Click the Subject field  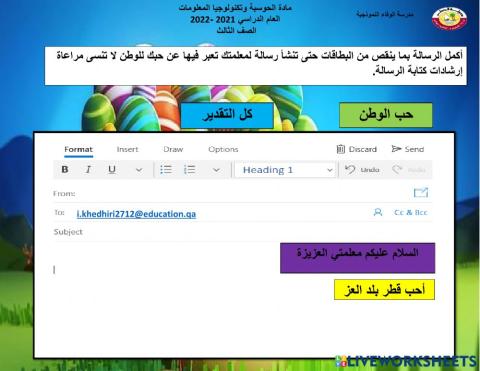pyautogui.click(x=243, y=232)
